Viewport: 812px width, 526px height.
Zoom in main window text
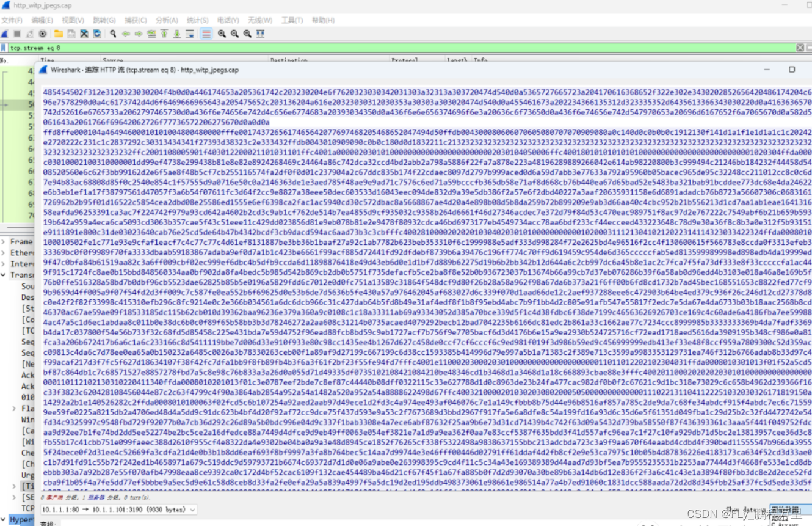pyautogui.click(x=222, y=34)
